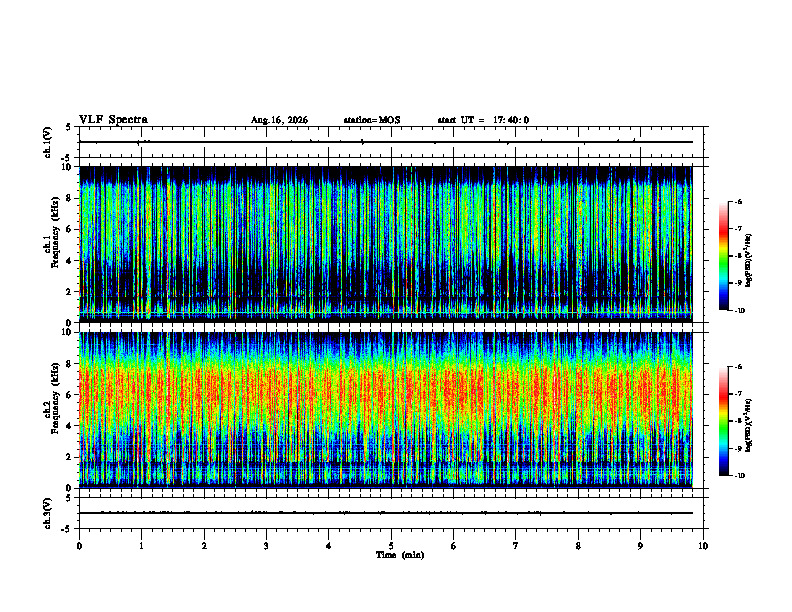Click the "9" tick on the Time axis
The width and height of the screenshot is (792, 612).
click(640, 546)
